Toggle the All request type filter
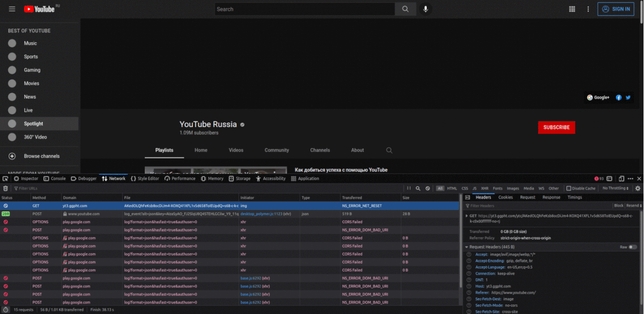 (x=440, y=188)
